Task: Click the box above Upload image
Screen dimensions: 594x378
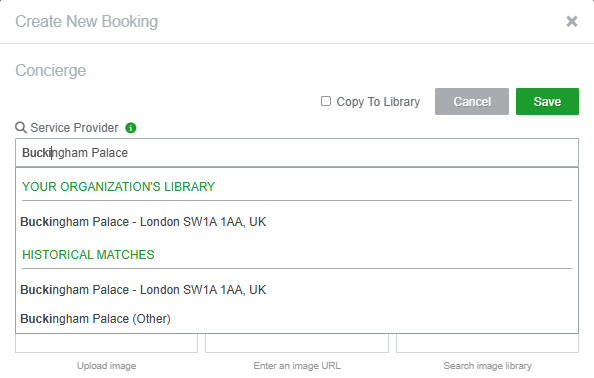Action: coord(106,343)
